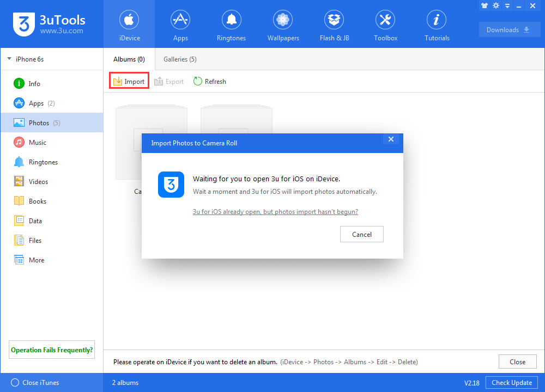Close the Import Photos dialog with X
545x392 pixels.
coord(391,139)
